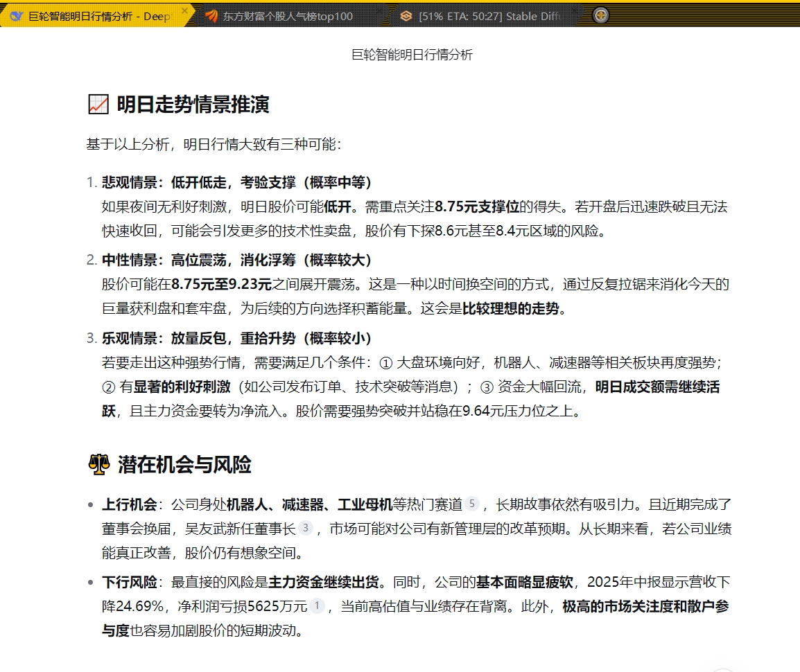This screenshot has width=800, height=672.
Task: Switch to the 巨轮智能明日行情分析 DeepSeek tab
Action: [97, 16]
